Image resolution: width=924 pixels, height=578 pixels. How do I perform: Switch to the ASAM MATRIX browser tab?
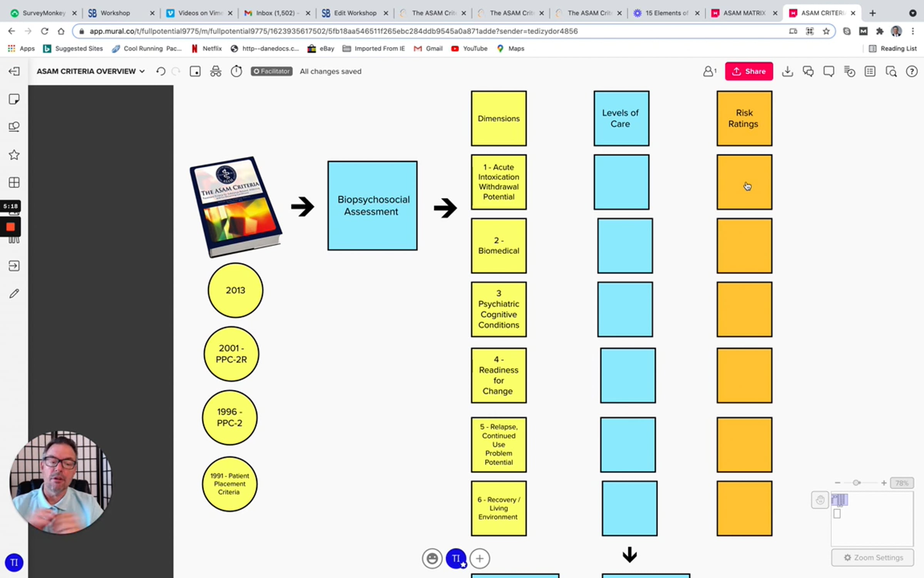[744, 13]
